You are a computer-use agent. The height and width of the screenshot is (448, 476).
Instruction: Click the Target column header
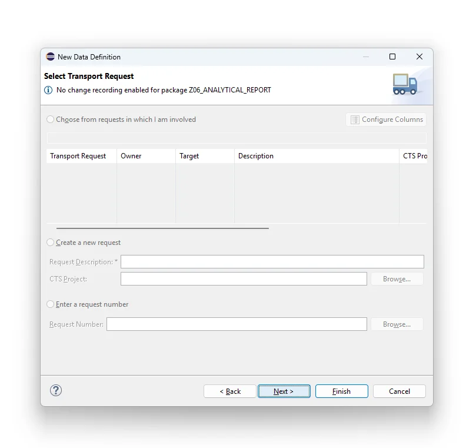click(205, 156)
